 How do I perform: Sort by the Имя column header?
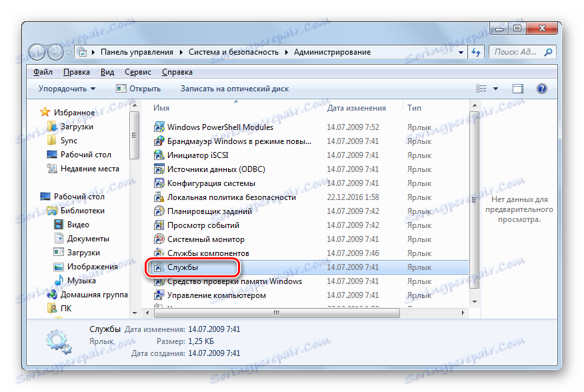coord(161,108)
